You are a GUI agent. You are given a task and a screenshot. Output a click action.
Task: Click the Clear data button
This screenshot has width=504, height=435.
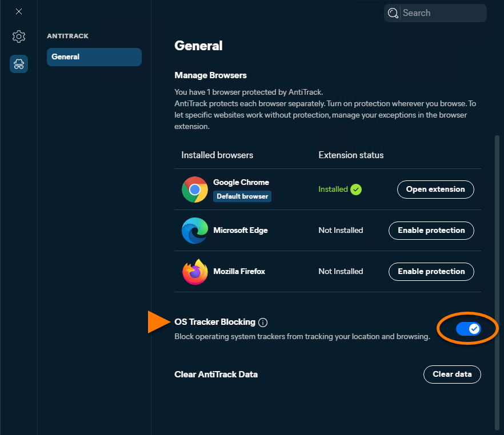point(452,374)
